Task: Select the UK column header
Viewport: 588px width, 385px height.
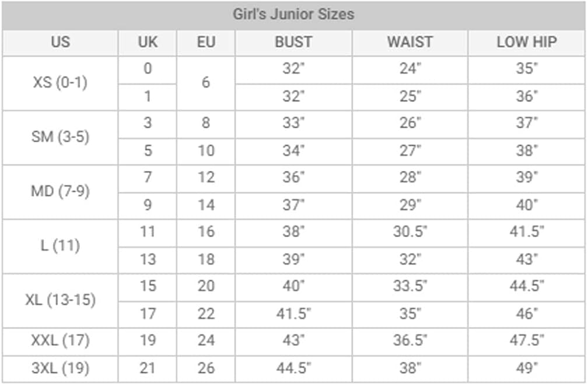Action: pos(148,42)
